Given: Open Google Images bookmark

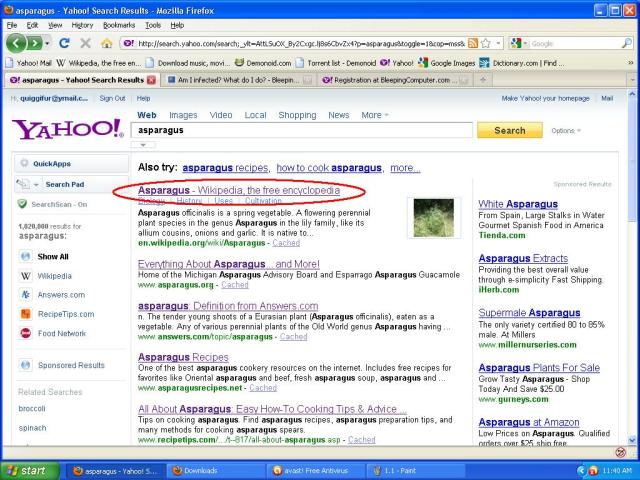Looking at the screenshot, I should [x=447, y=63].
